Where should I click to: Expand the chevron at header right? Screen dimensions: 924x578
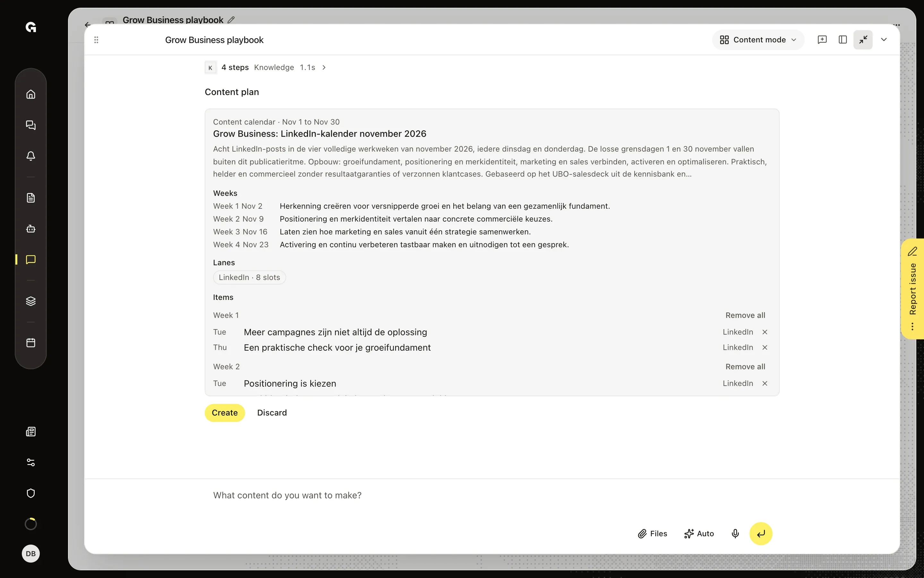click(884, 40)
